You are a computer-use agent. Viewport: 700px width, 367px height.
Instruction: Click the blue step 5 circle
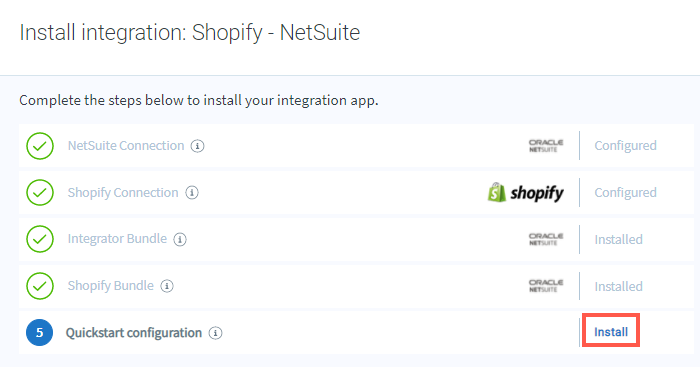[x=39, y=333]
